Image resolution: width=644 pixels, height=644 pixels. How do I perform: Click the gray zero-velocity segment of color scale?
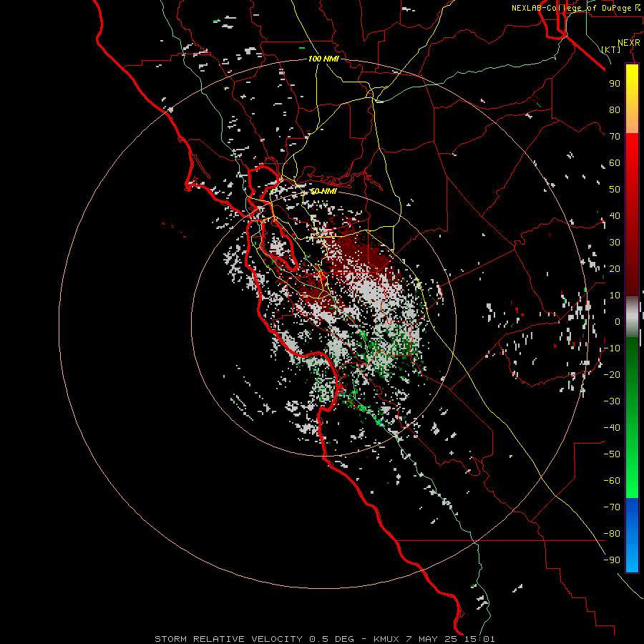(632, 316)
